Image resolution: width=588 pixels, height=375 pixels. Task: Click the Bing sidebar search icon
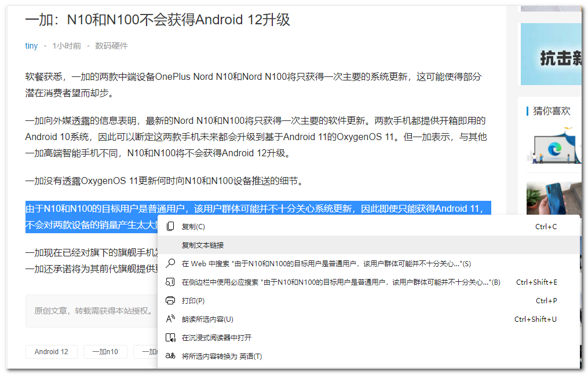tap(170, 282)
